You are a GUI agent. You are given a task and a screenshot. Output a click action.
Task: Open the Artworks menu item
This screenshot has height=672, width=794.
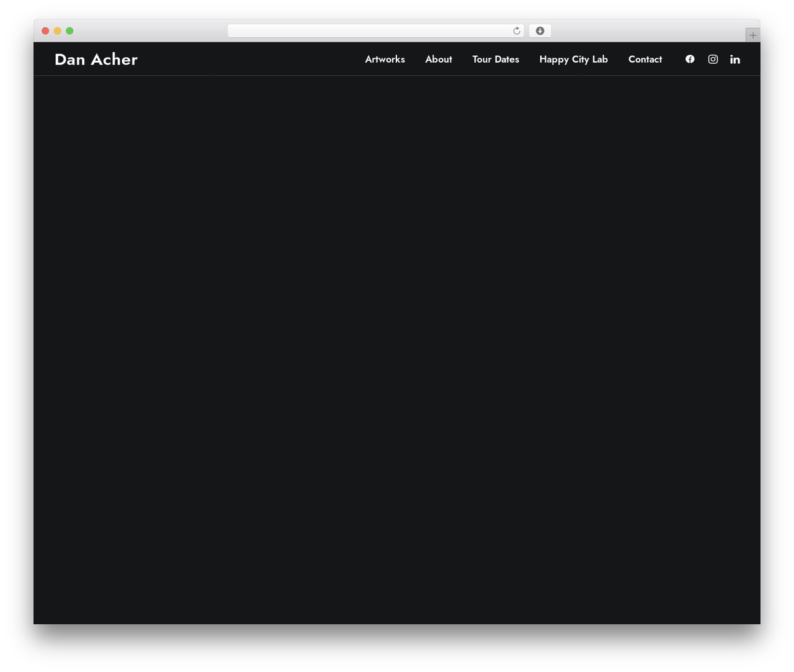point(385,59)
